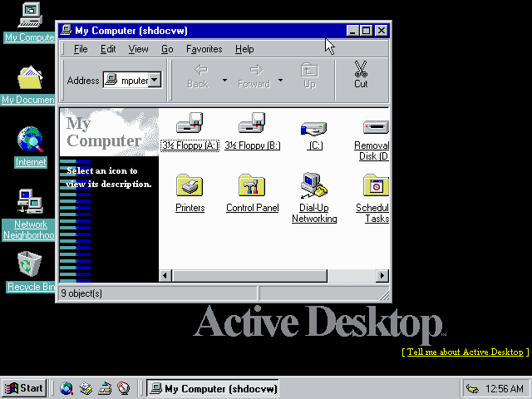Click the My Computer taskbar button

212,388
